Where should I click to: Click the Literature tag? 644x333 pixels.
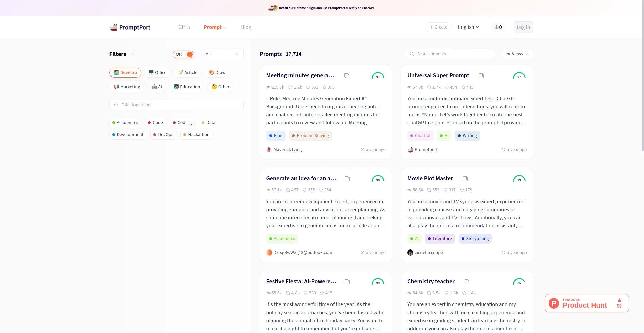(440, 239)
